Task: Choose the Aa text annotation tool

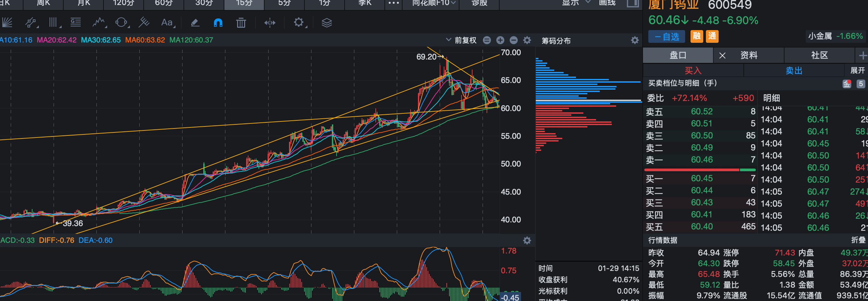Action: [x=167, y=22]
